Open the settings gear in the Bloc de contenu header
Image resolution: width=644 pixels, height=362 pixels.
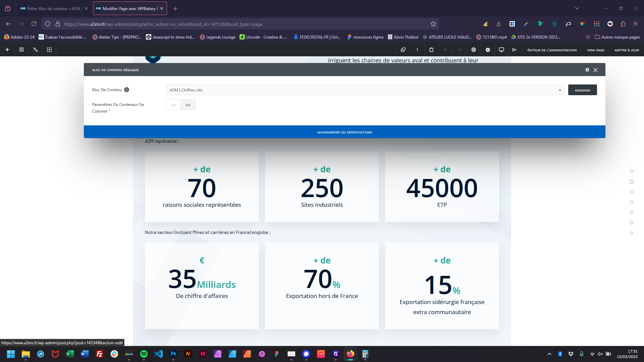coord(587,70)
